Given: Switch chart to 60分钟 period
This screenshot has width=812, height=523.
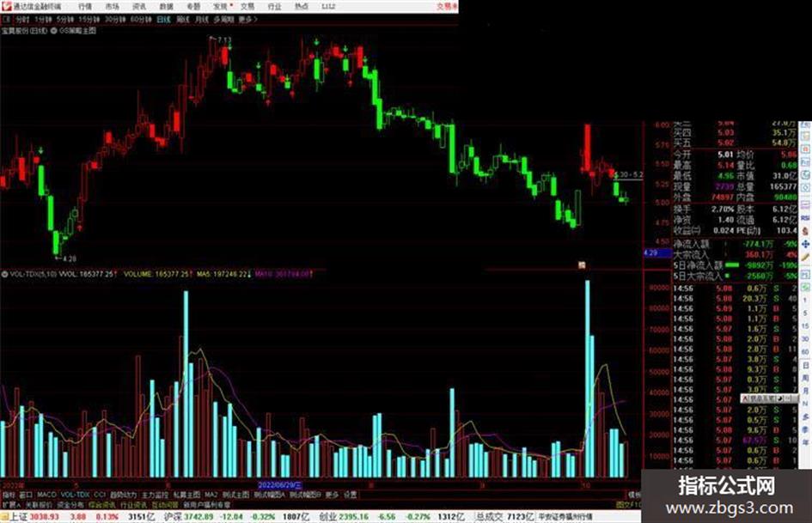Looking at the screenshot, I should (x=141, y=19).
